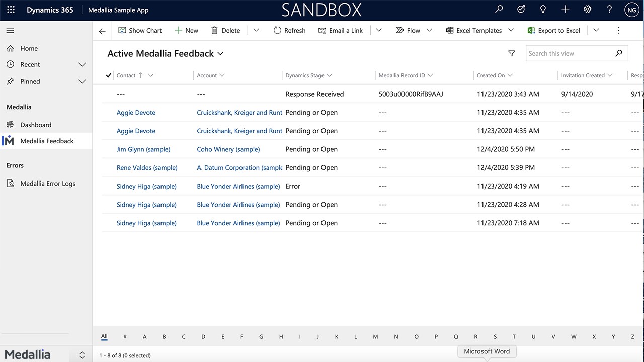Open the filter funnel icon
The image size is (644, 362).
[512, 53]
